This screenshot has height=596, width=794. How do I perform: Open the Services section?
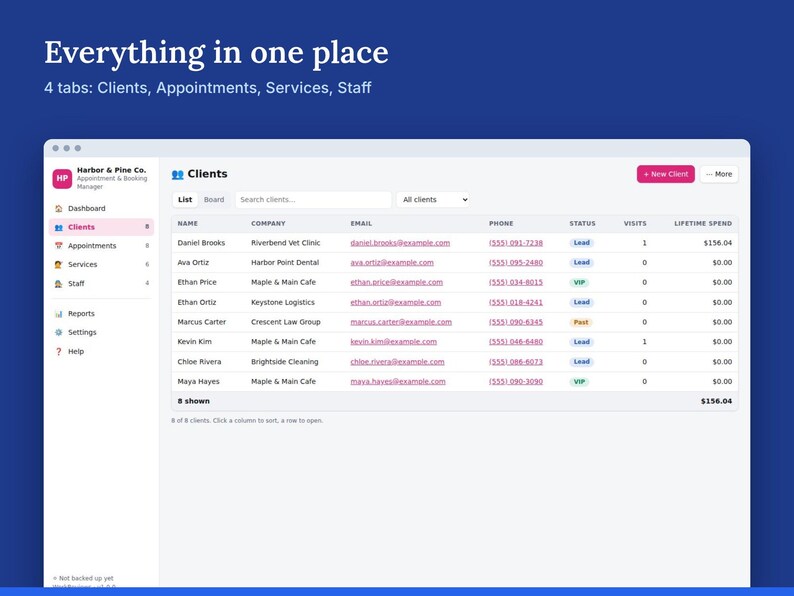click(101, 264)
